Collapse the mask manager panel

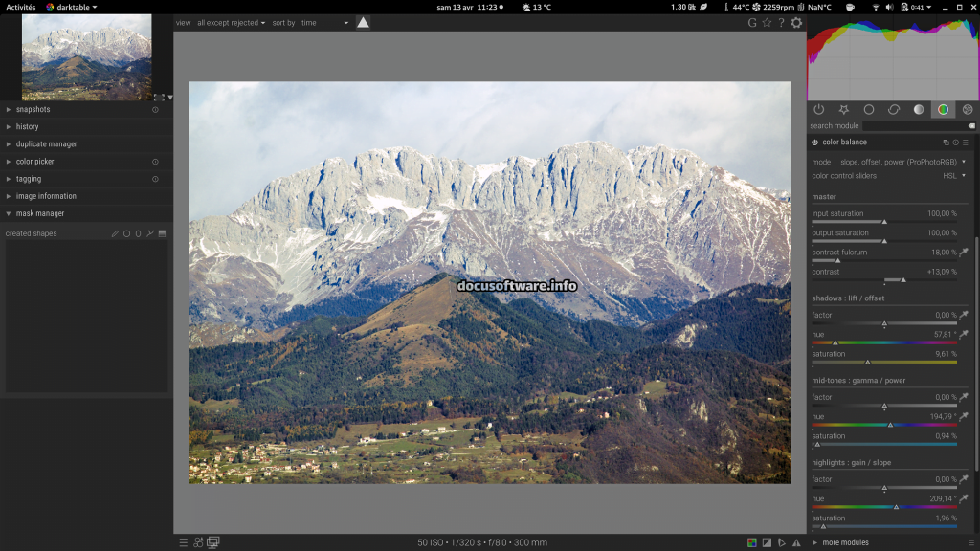40,213
